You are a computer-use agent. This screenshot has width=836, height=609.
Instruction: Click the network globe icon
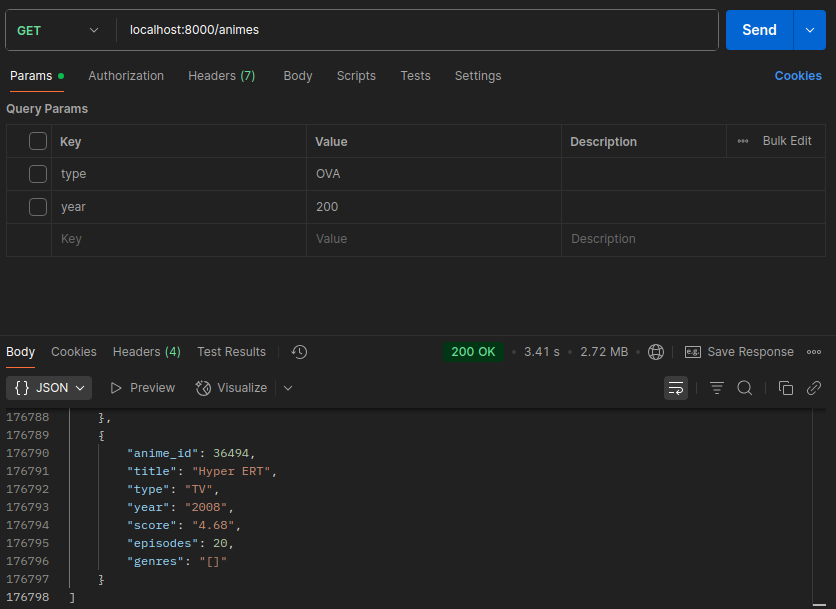[656, 352]
